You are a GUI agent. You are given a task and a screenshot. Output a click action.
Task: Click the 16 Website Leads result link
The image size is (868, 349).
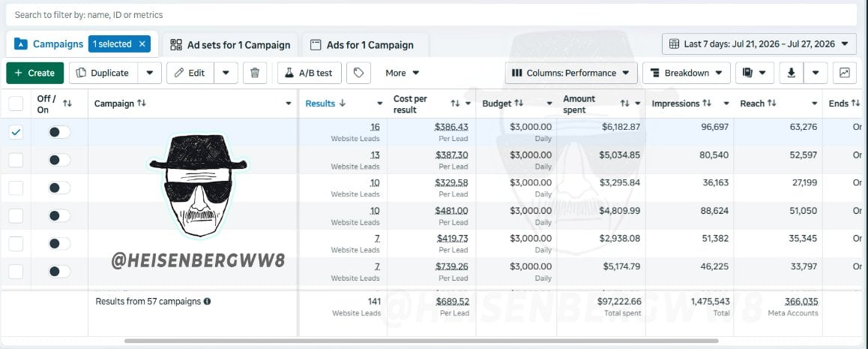(375, 128)
